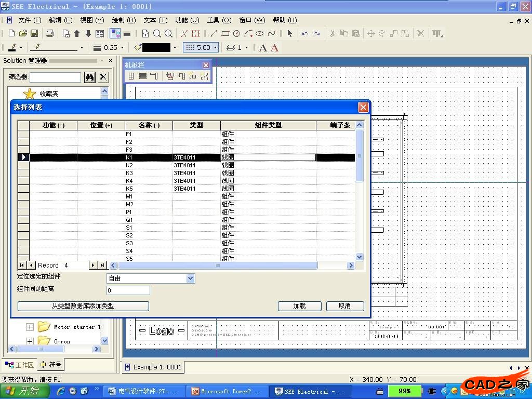This screenshot has width=532, height=399.
Task: Zoom out with the minus magnifier icon
Action: pos(157,33)
